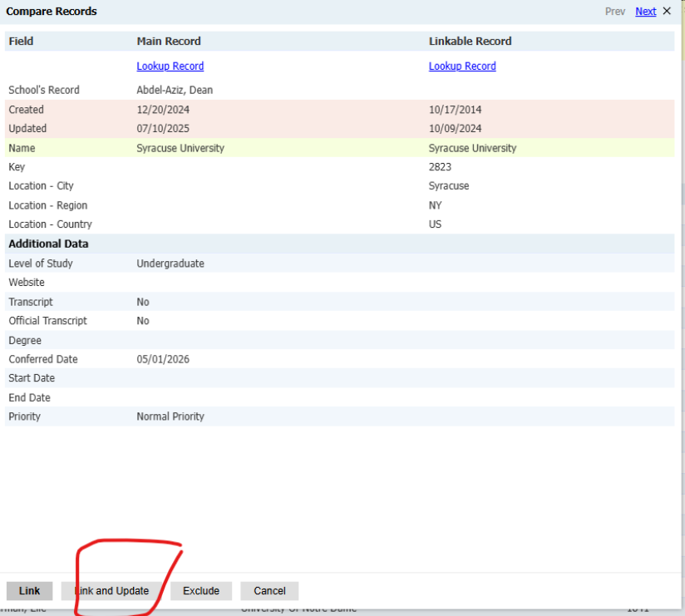Cancel the record comparison

(x=269, y=591)
